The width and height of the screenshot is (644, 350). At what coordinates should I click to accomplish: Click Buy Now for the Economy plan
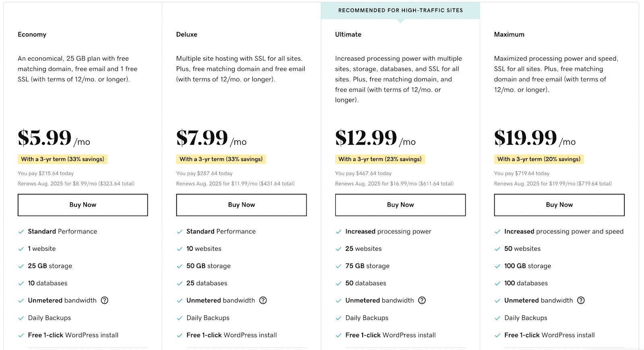(83, 205)
